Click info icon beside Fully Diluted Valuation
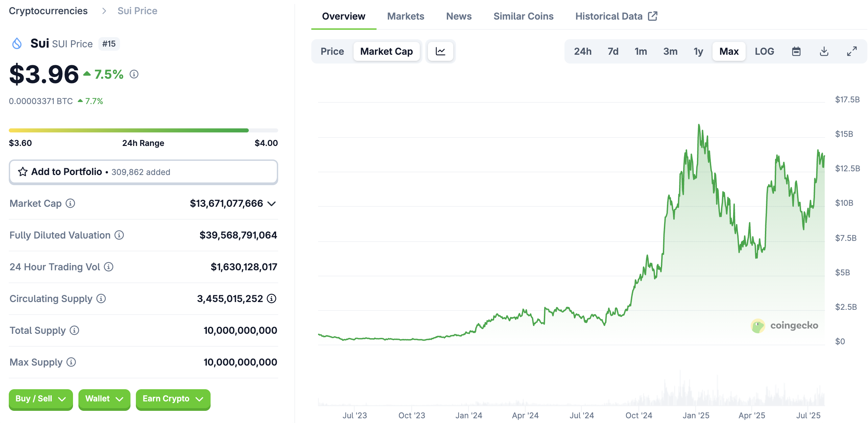Screen dimensions: 868x423 click(119, 235)
